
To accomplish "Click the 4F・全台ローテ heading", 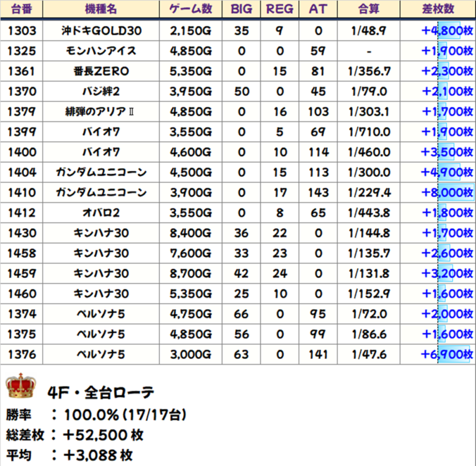I will (x=101, y=392).
